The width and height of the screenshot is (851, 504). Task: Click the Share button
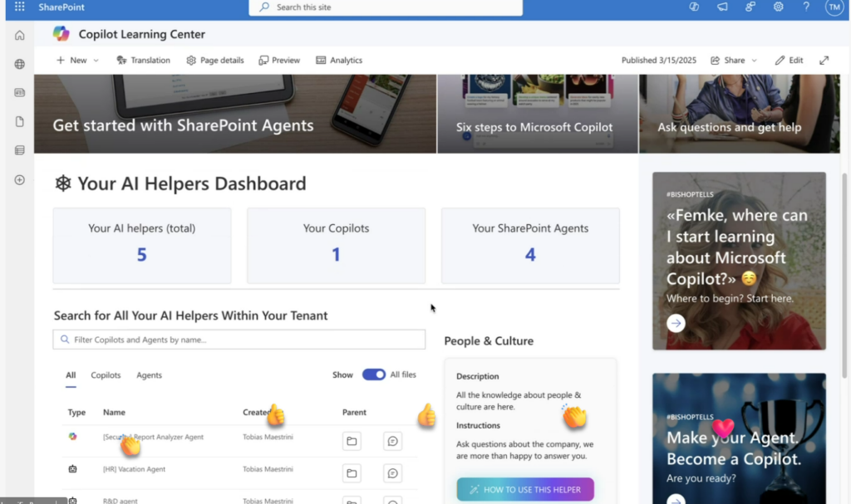click(728, 61)
